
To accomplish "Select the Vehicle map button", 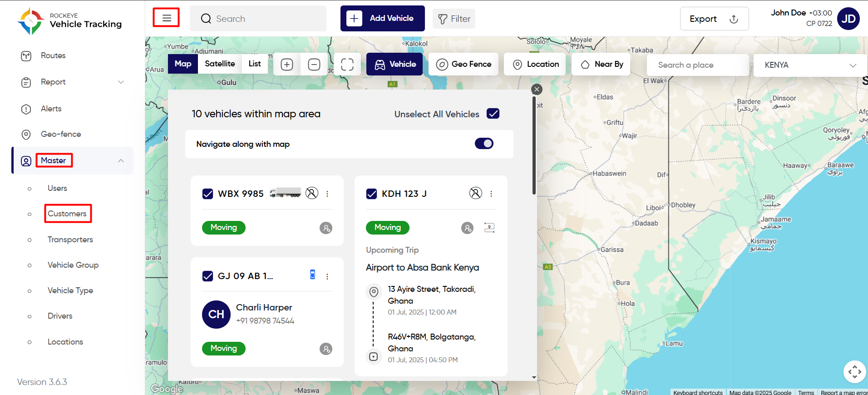I will [395, 64].
